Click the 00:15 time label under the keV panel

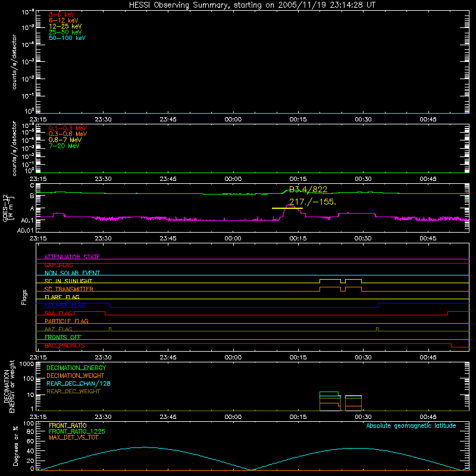point(298,120)
